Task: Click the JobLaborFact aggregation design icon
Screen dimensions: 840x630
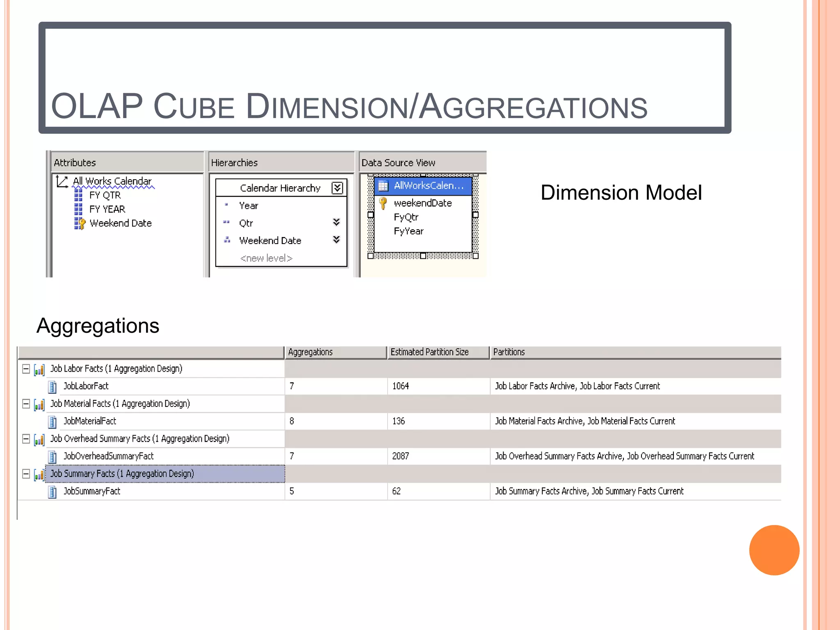Action: click(52, 387)
